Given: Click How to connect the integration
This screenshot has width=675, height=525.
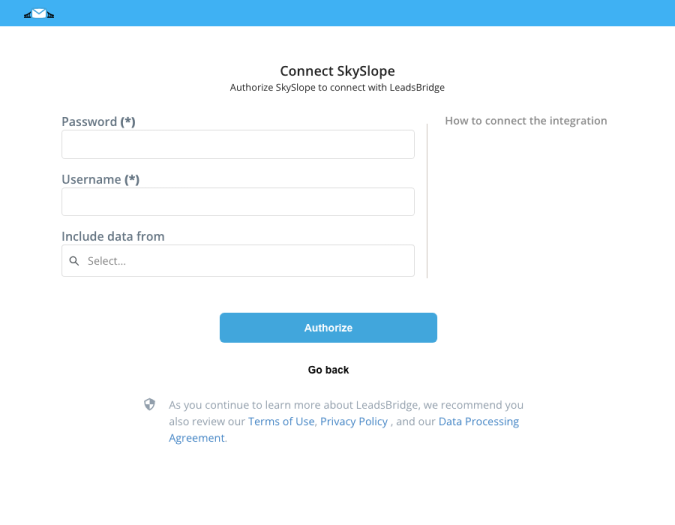Looking at the screenshot, I should click(526, 121).
